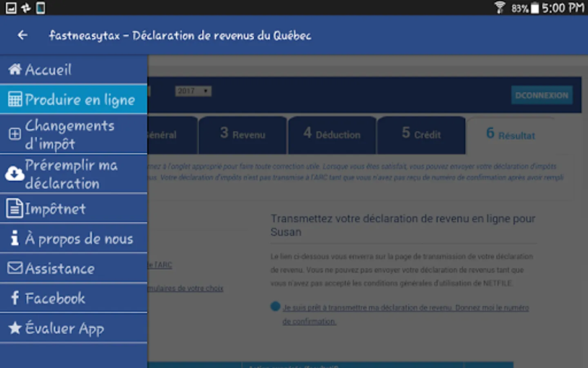Image resolution: width=588 pixels, height=368 pixels.
Task: Open the Impôtnet menu entry
Action: click(x=73, y=209)
